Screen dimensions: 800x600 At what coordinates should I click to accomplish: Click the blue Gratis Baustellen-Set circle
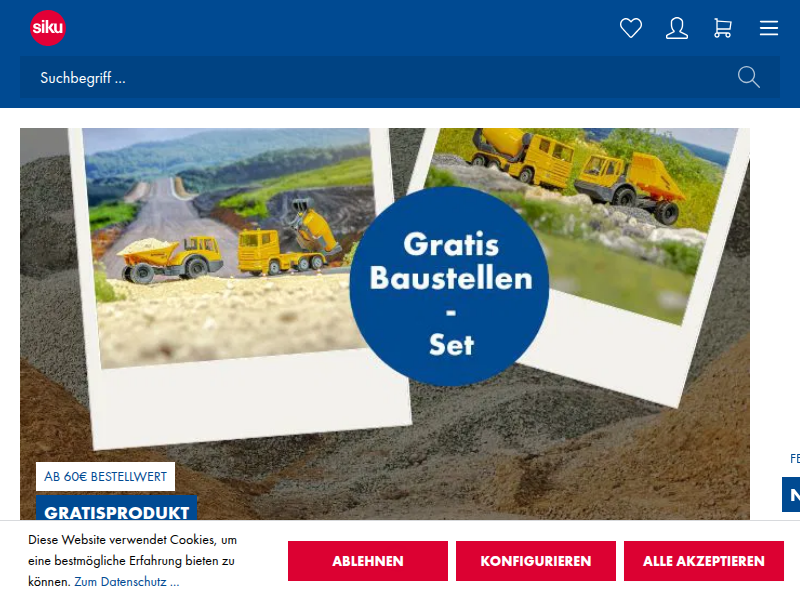[x=450, y=286]
